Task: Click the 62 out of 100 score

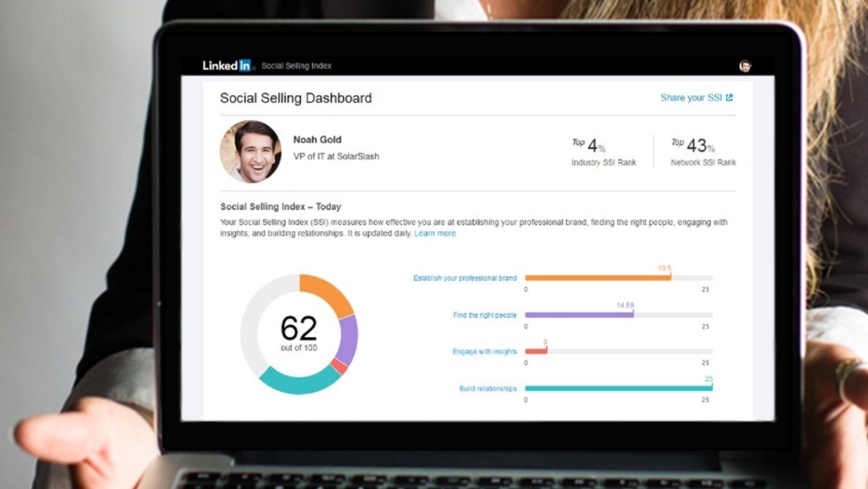Action: (299, 333)
